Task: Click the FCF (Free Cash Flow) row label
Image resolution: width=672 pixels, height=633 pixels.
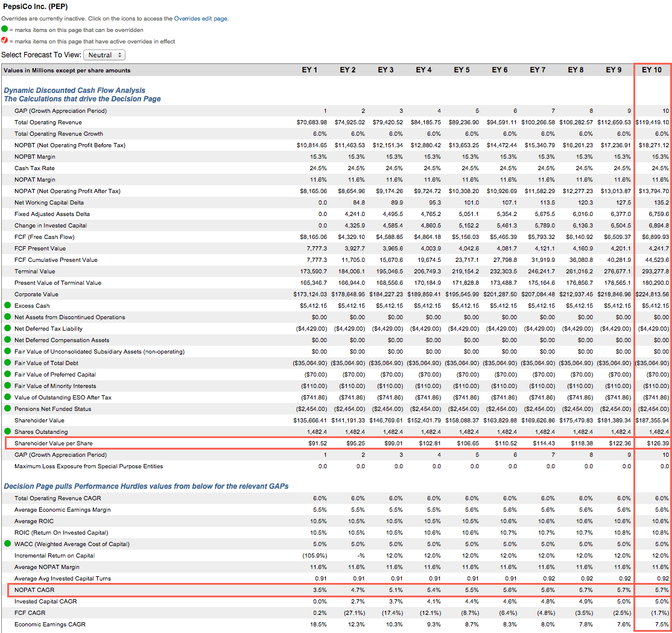Action: 45,237
